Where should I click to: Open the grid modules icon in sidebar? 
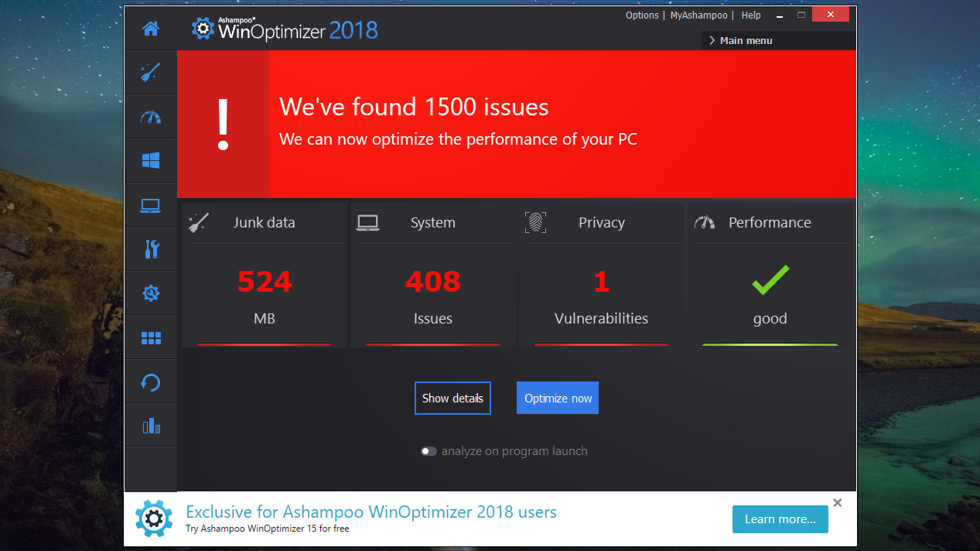(x=151, y=338)
